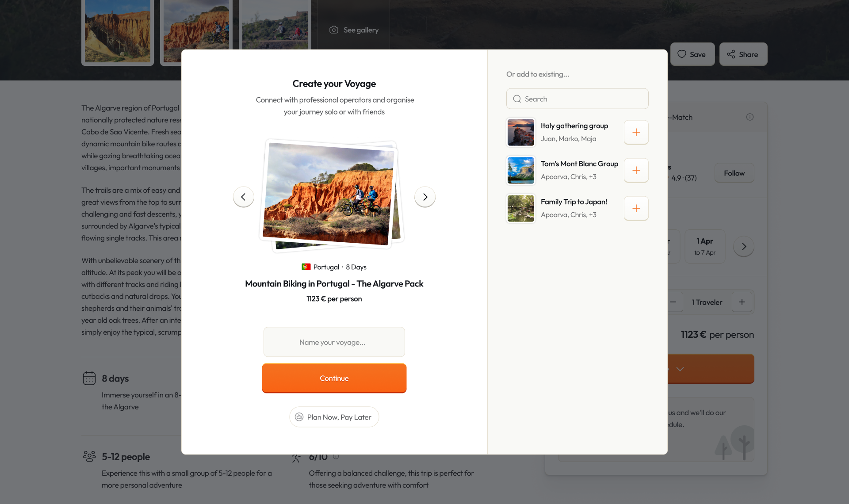Open See gallery link

(x=354, y=30)
